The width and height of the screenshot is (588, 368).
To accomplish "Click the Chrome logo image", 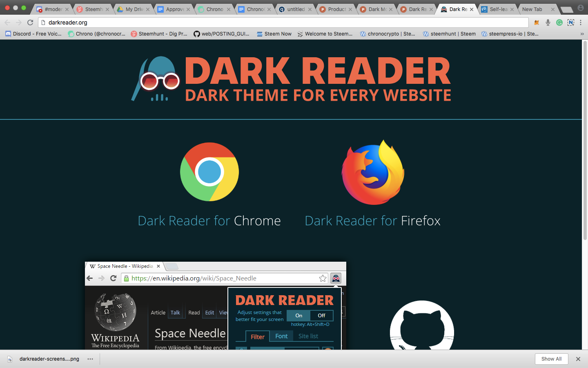I will tap(209, 172).
